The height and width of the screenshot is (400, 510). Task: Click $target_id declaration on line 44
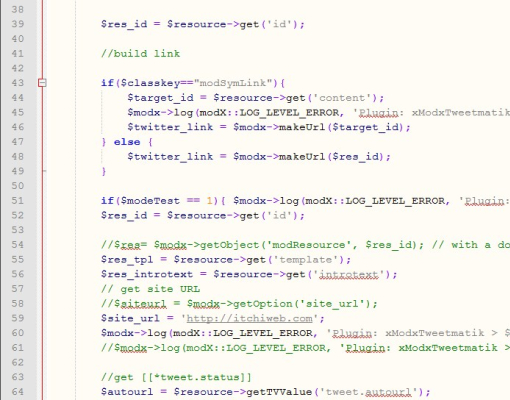click(x=160, y=98)
